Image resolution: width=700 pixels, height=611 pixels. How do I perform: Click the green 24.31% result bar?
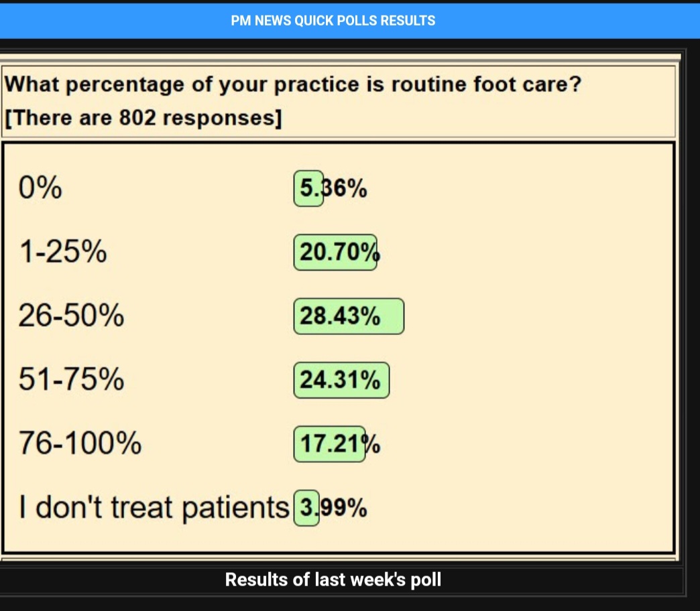click(341, 380)
